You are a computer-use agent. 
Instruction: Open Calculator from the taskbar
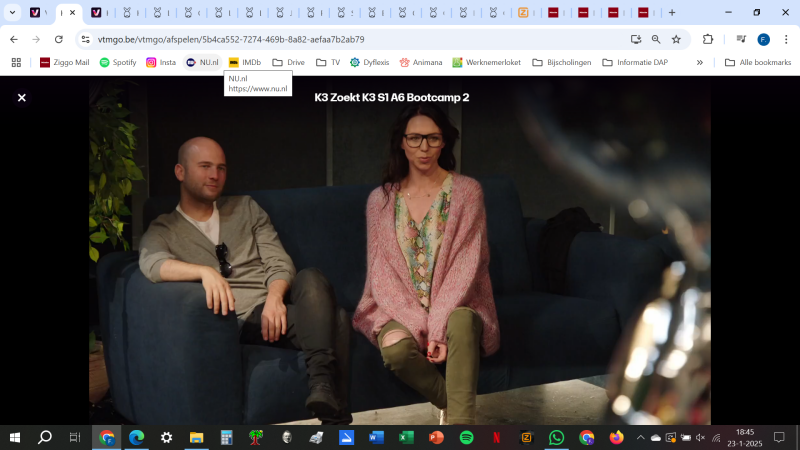[227, 437]
